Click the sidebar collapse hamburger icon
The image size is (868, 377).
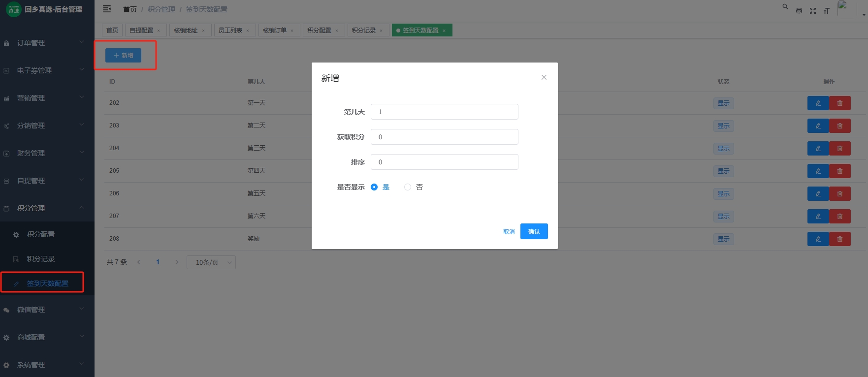[107, 9]
